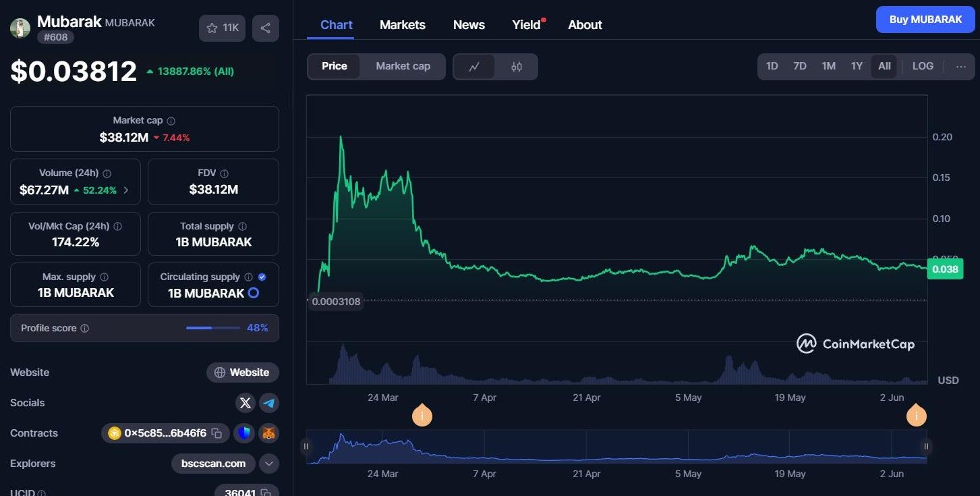This screenshot has width=980, height=496.
Task: Add Mubarak to watchlist star icon
Action: (x=212, y=28)
